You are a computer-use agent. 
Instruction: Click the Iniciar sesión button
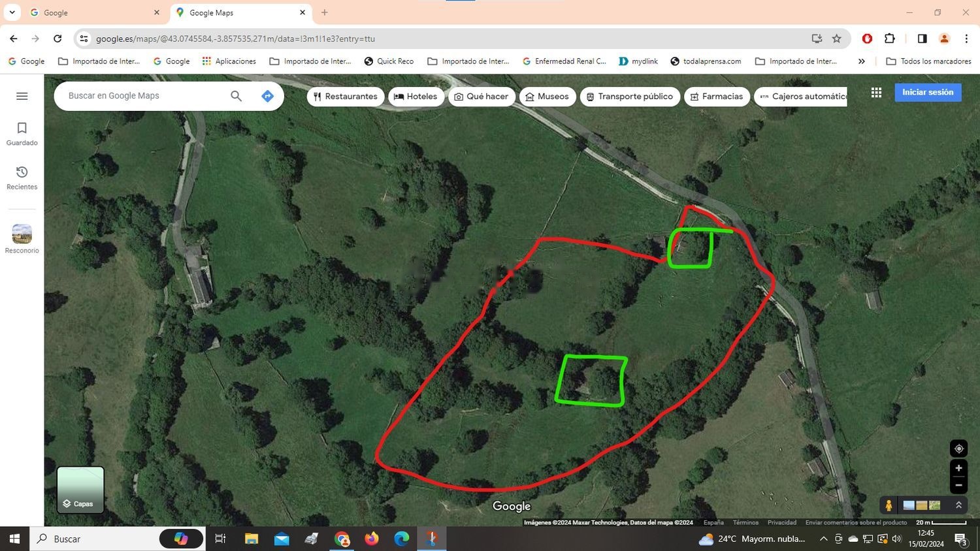928,92
